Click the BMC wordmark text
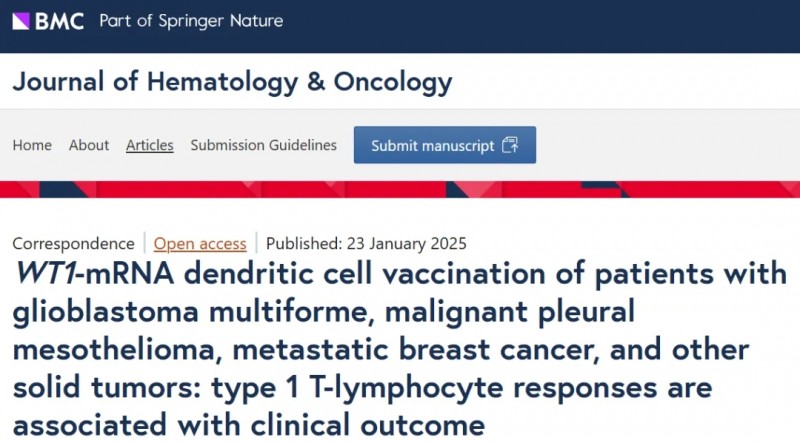800x443 pixels. pos(63,21)
